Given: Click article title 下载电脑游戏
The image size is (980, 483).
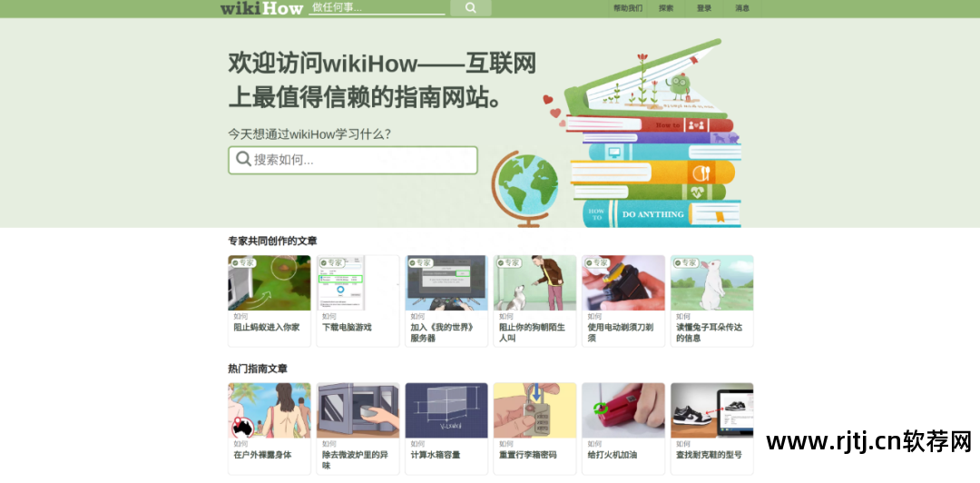Looking at the screenshot, I should click(347, 327).
